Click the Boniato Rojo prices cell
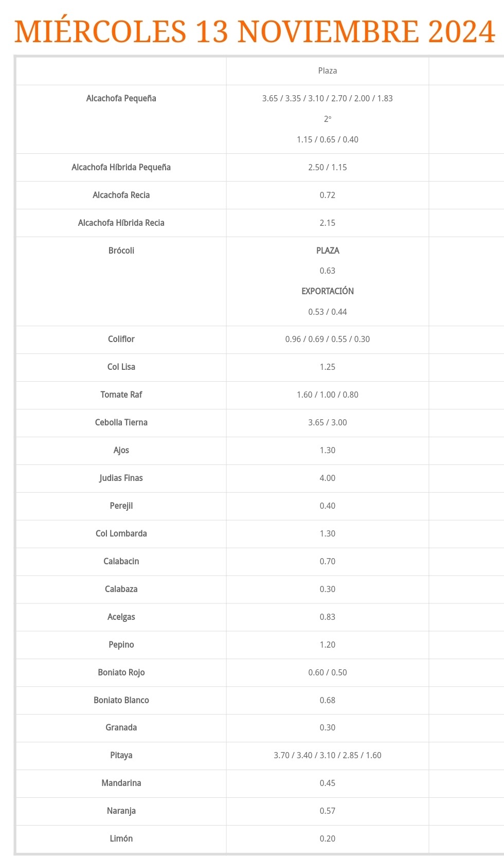 click(x=328, y=672)
